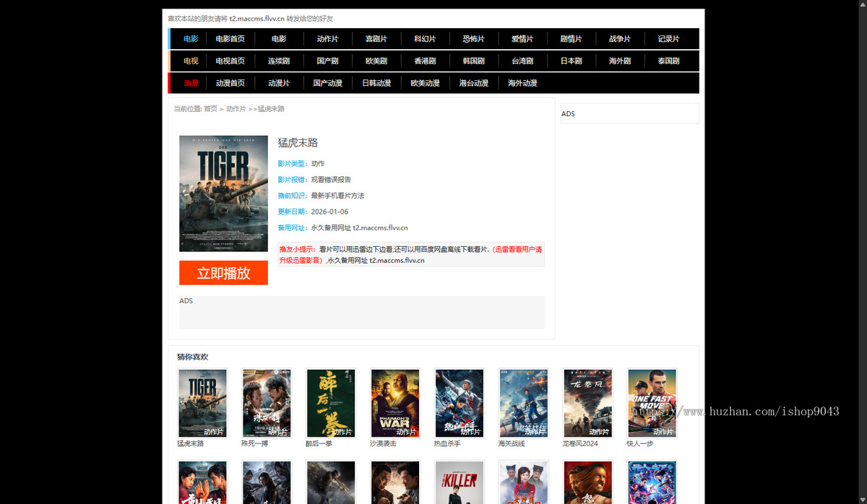This screenshot has width=867, height=504.
Task: Click the 猛虎末路 title heading
Action: click(298, 143)
